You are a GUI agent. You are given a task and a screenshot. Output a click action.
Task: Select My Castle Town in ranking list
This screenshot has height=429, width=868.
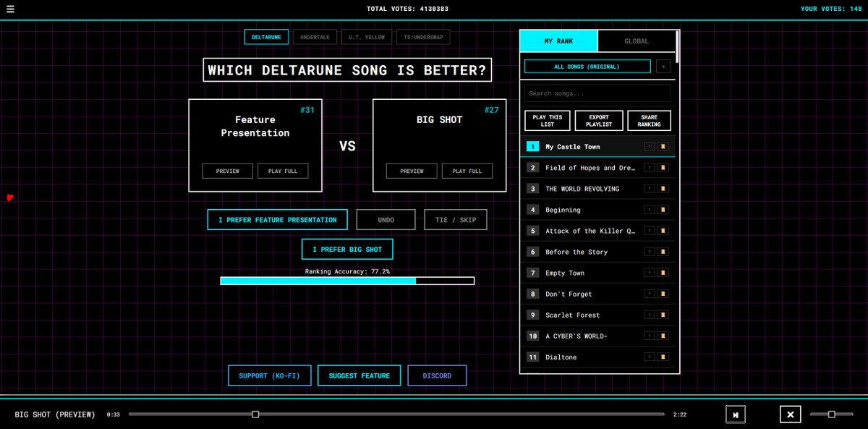pyautogui.click(x=598, y=147)
